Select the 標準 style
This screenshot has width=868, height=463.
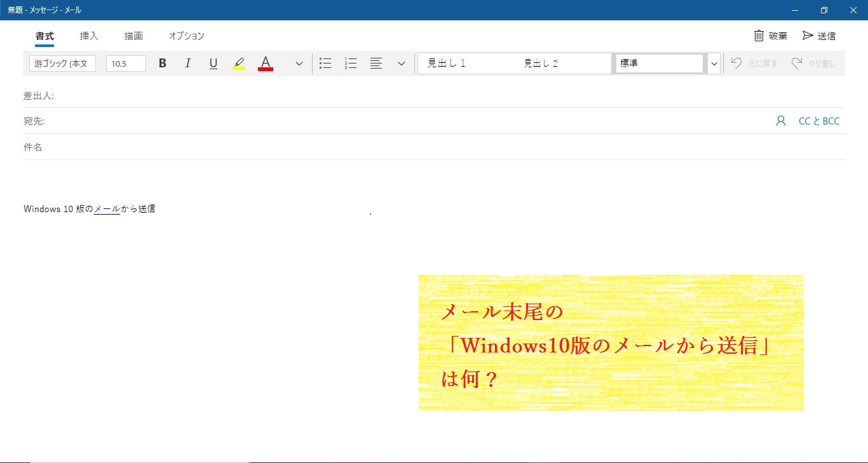[x=660, y=64]
